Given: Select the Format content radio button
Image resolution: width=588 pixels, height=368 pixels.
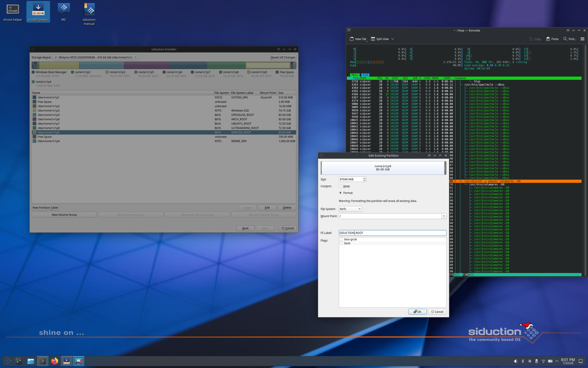Looking at the screenshot, I should 341,193.
